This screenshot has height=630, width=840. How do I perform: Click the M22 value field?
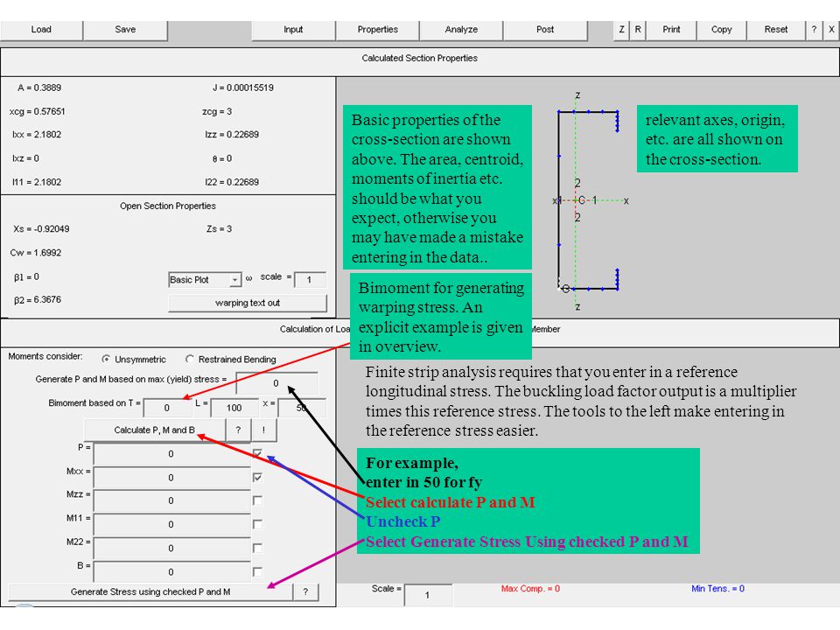tap(171, 549)
